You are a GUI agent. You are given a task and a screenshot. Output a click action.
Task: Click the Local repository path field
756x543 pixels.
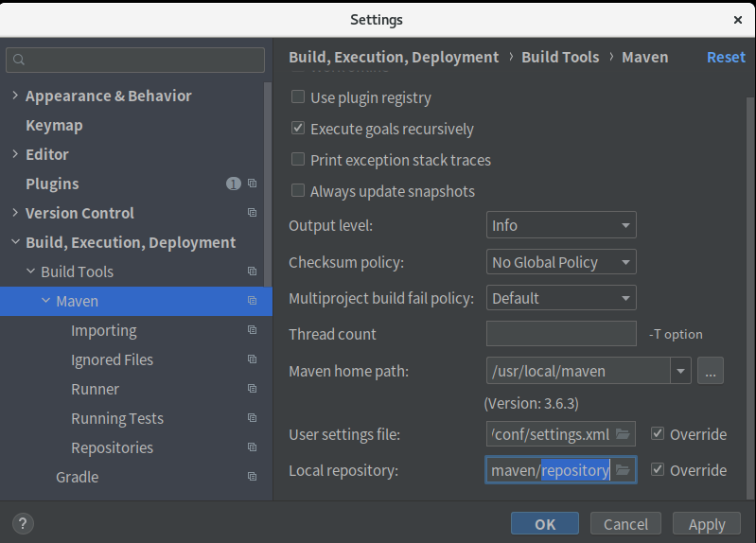[550, 470]
